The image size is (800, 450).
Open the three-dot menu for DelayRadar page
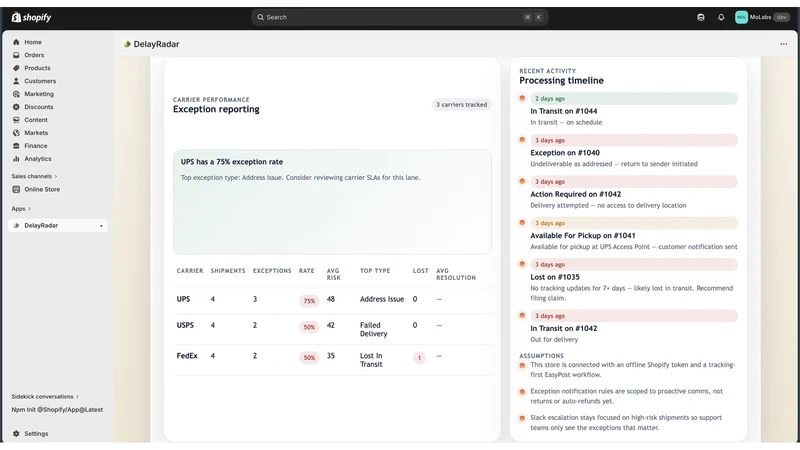783,44
